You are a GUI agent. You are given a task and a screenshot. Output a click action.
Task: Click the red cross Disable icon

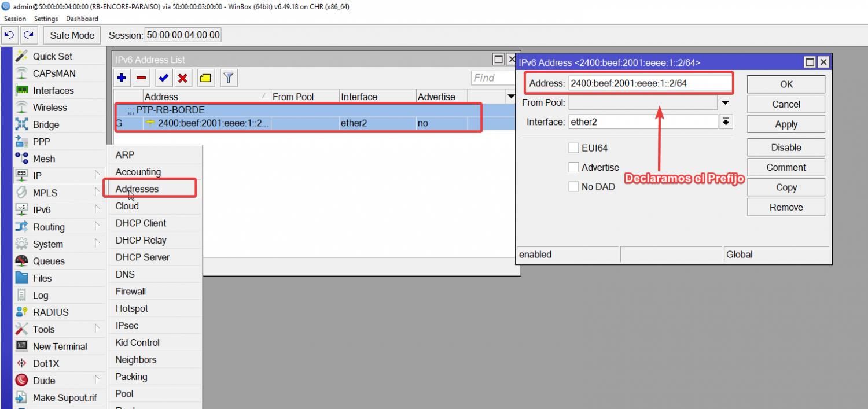[x=183, y=78]
